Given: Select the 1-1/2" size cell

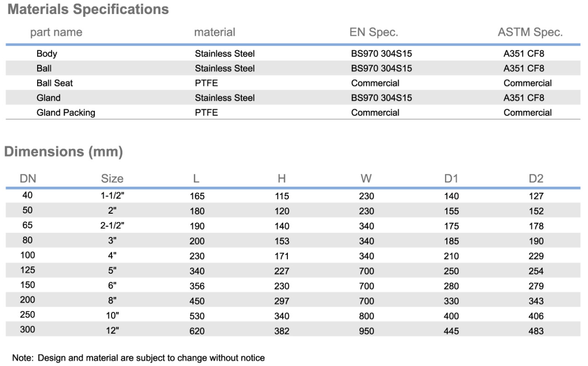Looking at the screenshot, I should pos(112,196).
